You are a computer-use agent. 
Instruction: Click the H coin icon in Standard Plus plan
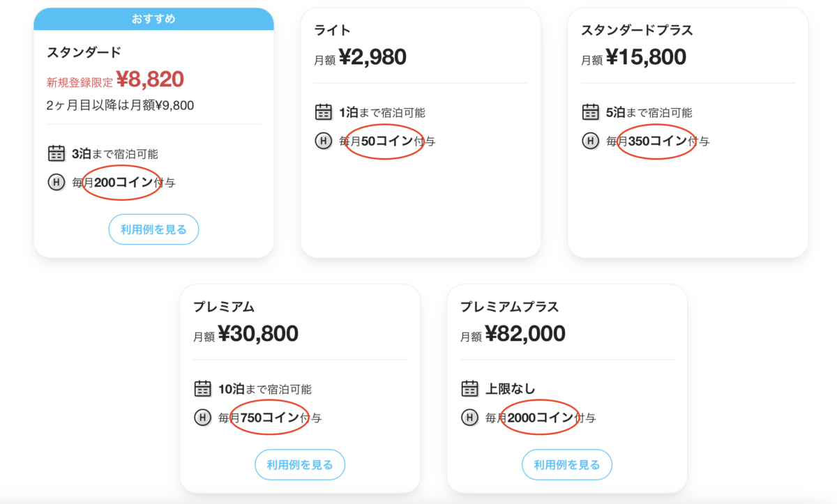click(591, 141)
